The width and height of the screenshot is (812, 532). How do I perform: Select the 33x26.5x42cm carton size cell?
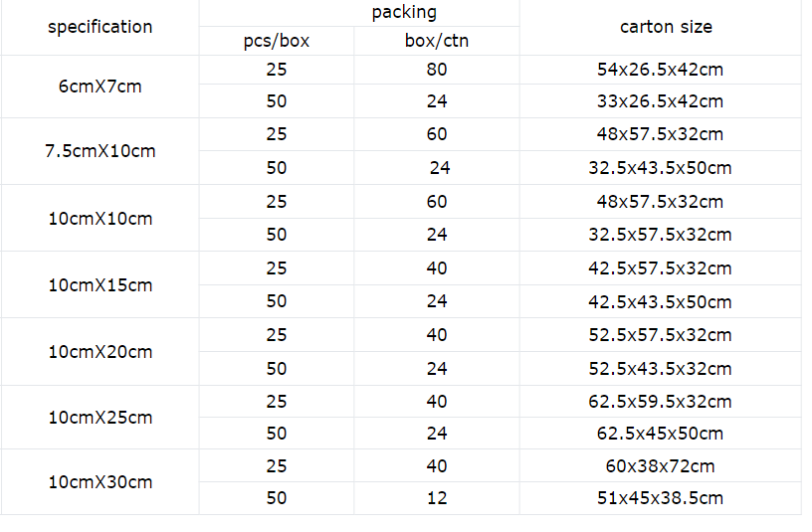pyautogui.click(x=660, y=101)
